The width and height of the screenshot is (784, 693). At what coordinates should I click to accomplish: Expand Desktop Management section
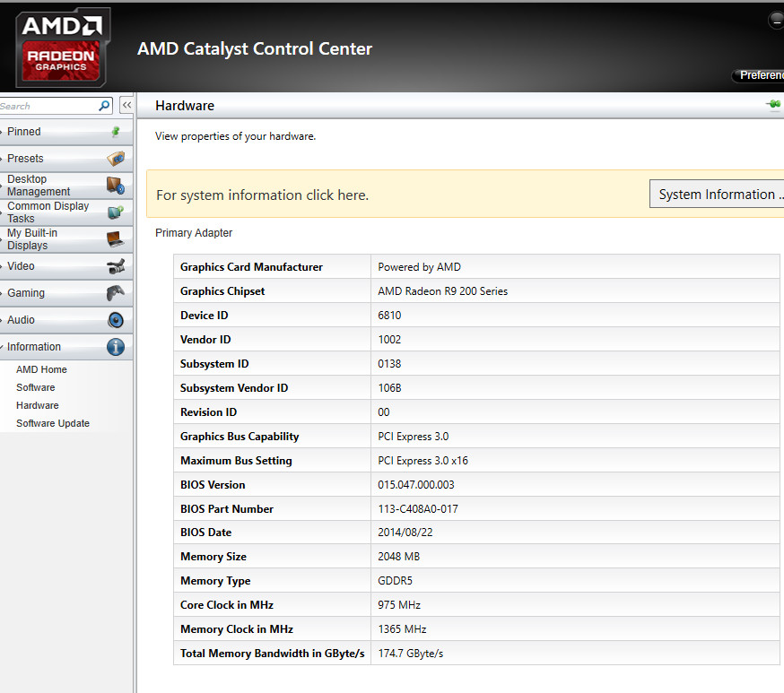[x=66, y=186]
